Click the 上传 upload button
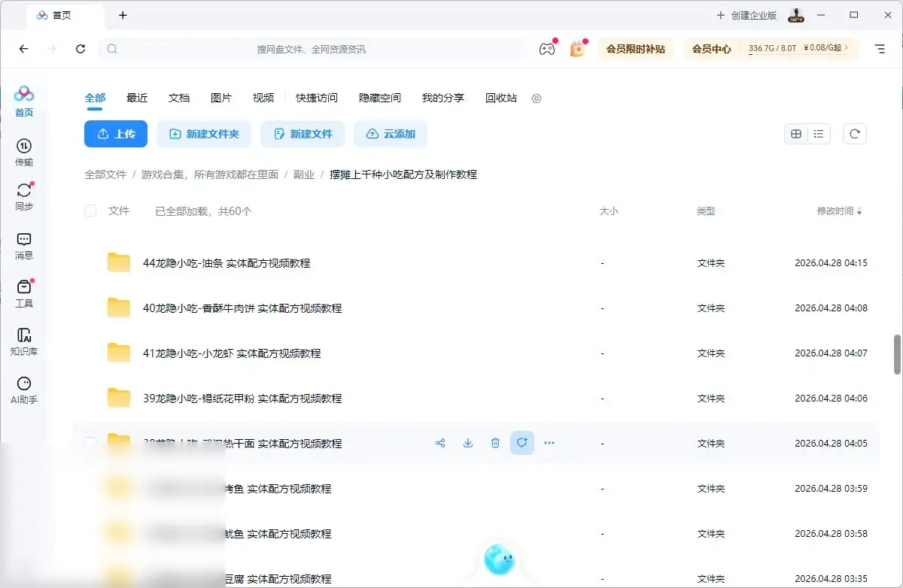The image size is (903, 588). [115, 133]
